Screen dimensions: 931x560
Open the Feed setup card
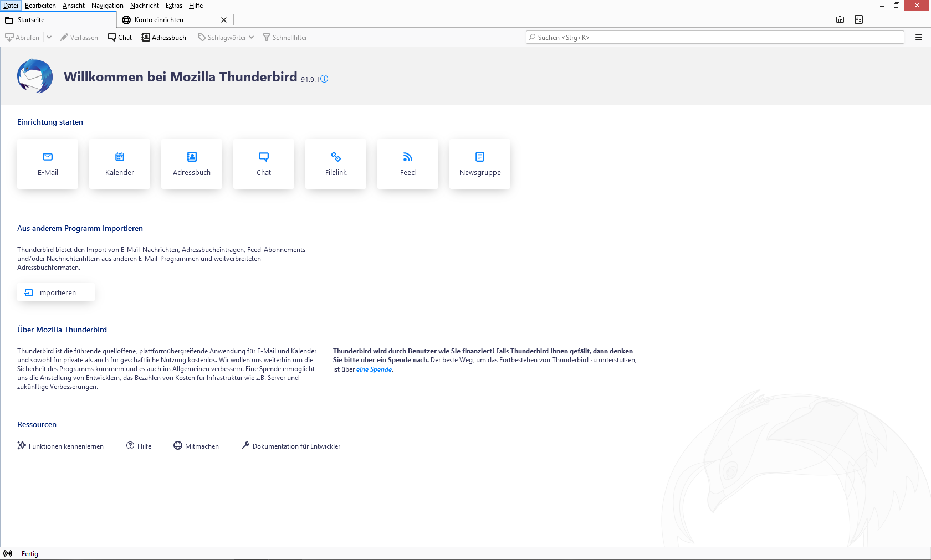[x=408, y=164]
